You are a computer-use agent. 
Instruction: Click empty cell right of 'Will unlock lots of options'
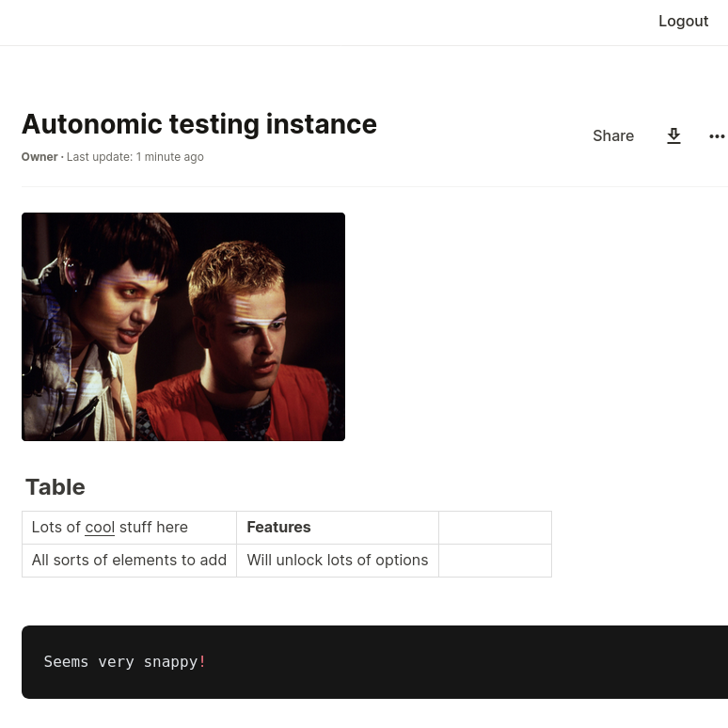point(495,561)
